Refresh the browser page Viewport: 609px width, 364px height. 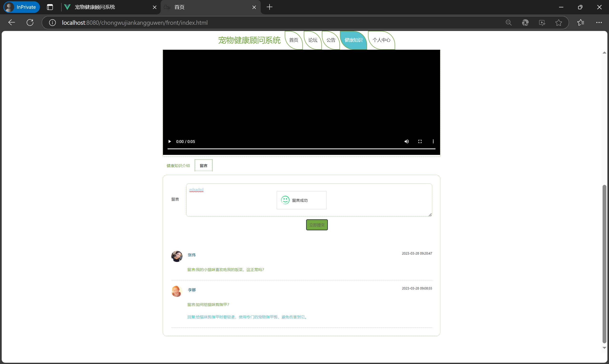tap(30, 23)
